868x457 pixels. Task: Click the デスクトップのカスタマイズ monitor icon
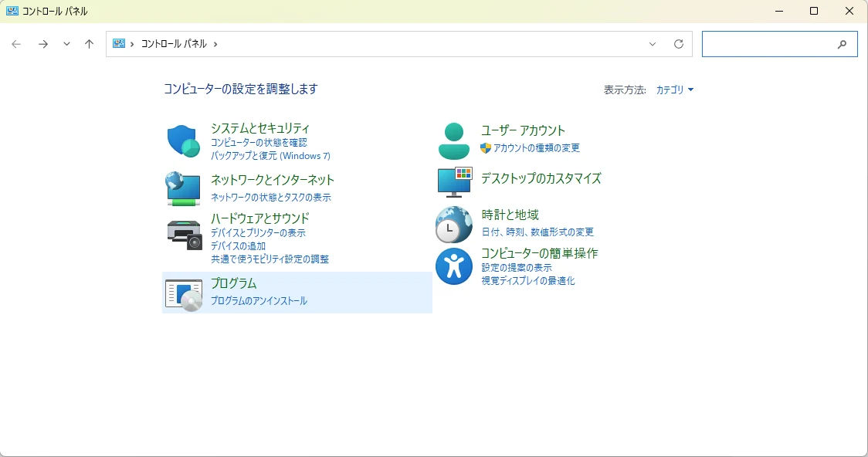click(x=455, y=182)
